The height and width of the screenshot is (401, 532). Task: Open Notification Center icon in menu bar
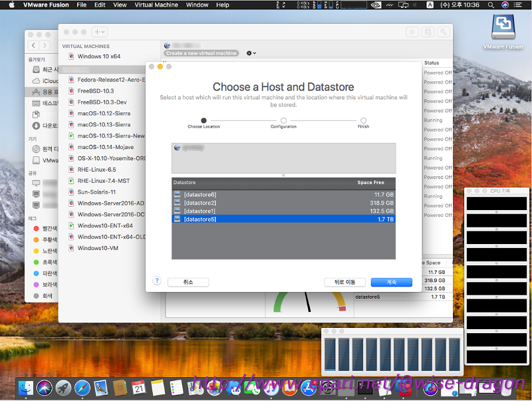tap(518, 5)
